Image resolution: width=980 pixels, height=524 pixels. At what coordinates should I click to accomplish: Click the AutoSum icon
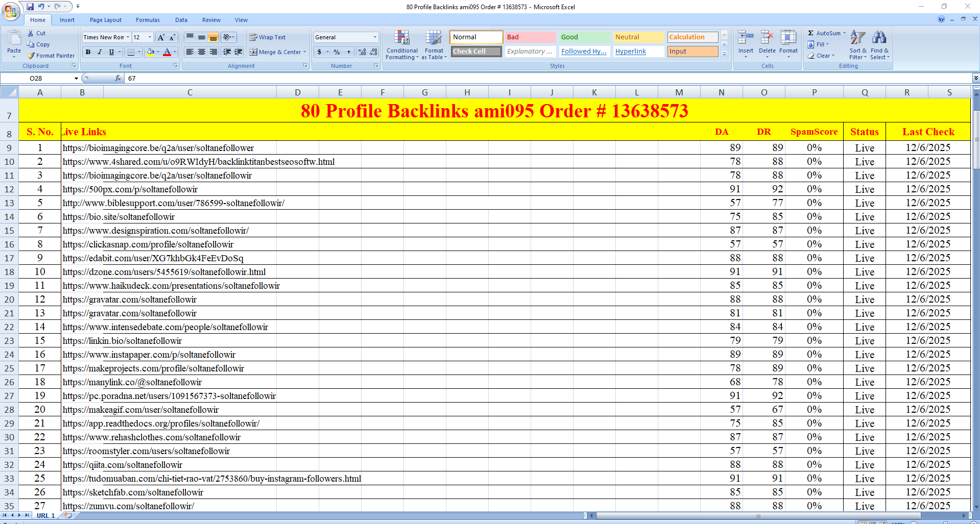(812, 33)
